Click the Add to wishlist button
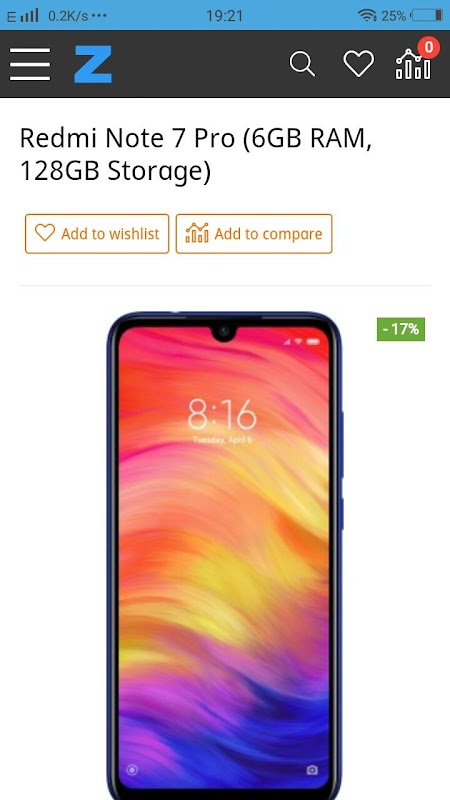 (97, 234)
